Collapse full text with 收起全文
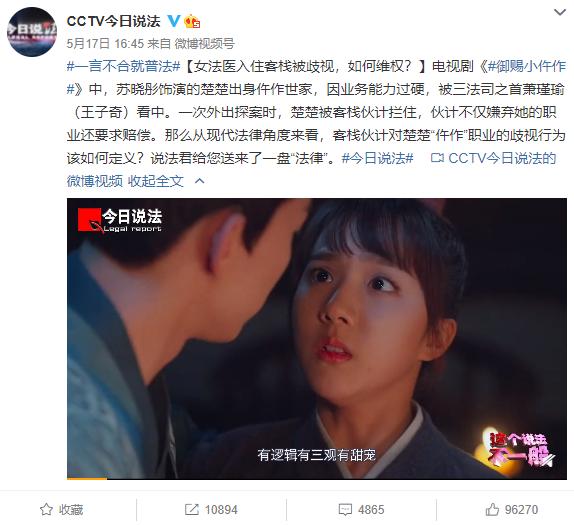 pyautogui.click(x=156, y=181)
